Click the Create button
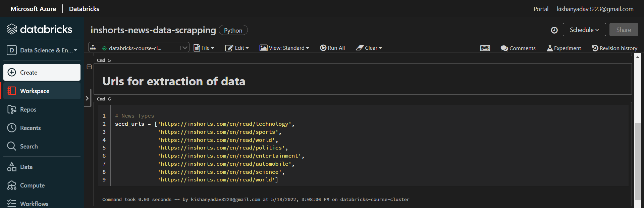This screenshot has height=208, width=644. 42,72
